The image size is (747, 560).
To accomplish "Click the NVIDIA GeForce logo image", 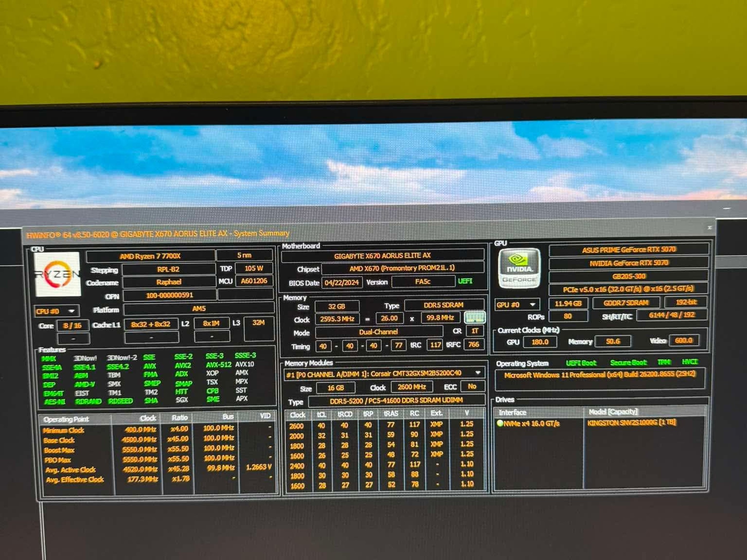I will click(x=519, y=268).
